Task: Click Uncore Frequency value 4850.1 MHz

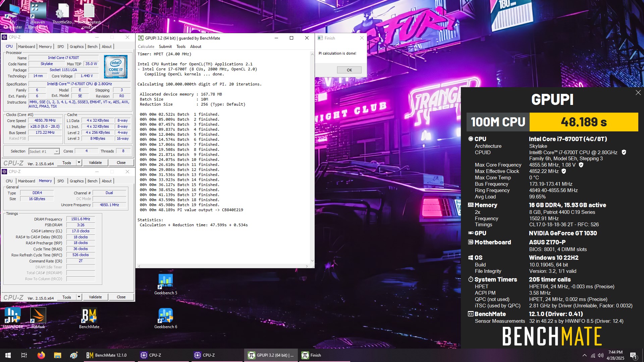Action: [109, 205]
